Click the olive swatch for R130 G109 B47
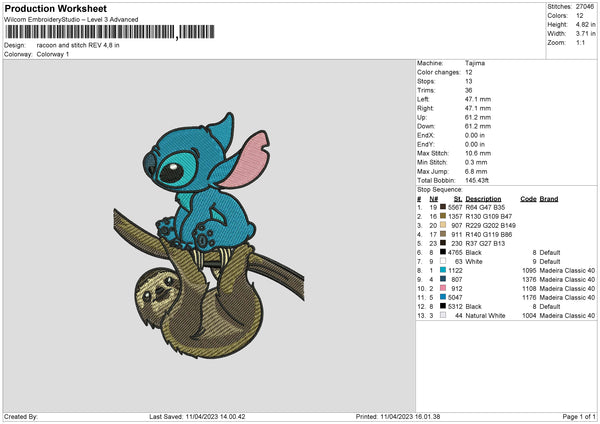 click(x=443, y=216)
